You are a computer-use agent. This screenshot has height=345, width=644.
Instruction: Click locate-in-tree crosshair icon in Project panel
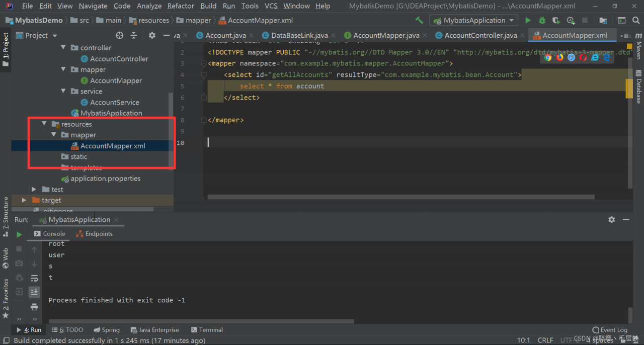119,36
